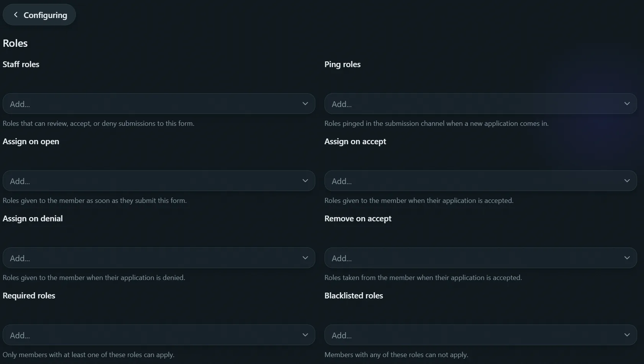Expand the Assign on open chevron arrow

(305, 181)
